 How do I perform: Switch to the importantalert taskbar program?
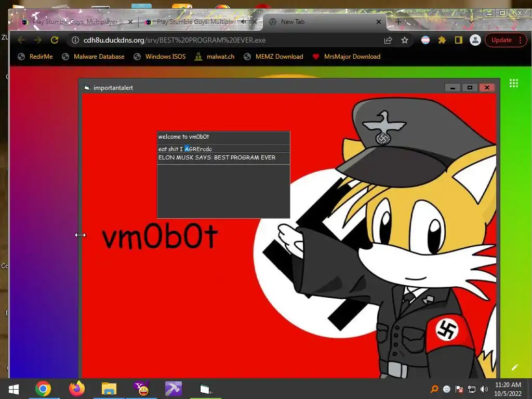coord(206,389)
